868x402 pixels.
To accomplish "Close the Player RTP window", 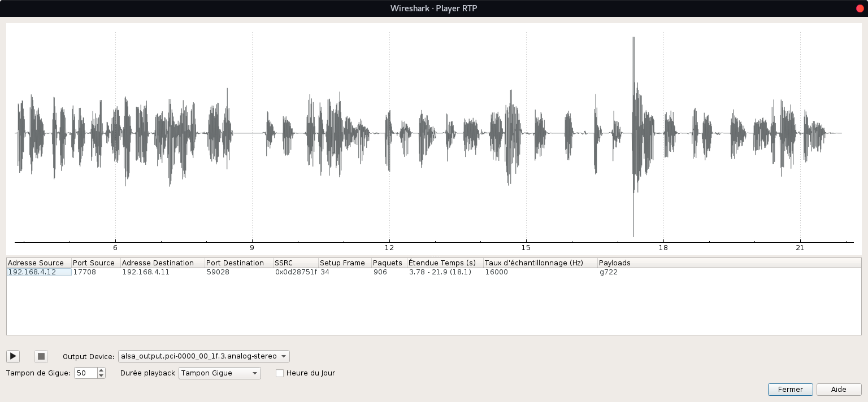I will coord(860,8).
